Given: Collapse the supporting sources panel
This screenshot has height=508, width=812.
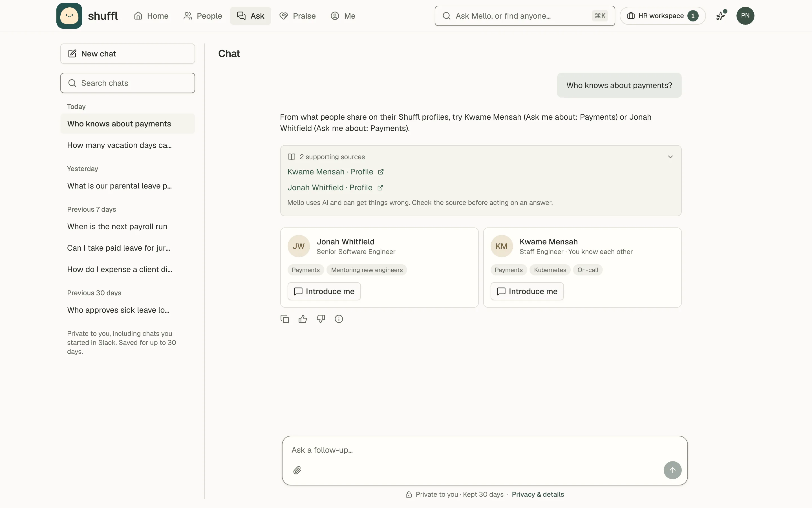Looking at the screenshot, I should point(670,157).
